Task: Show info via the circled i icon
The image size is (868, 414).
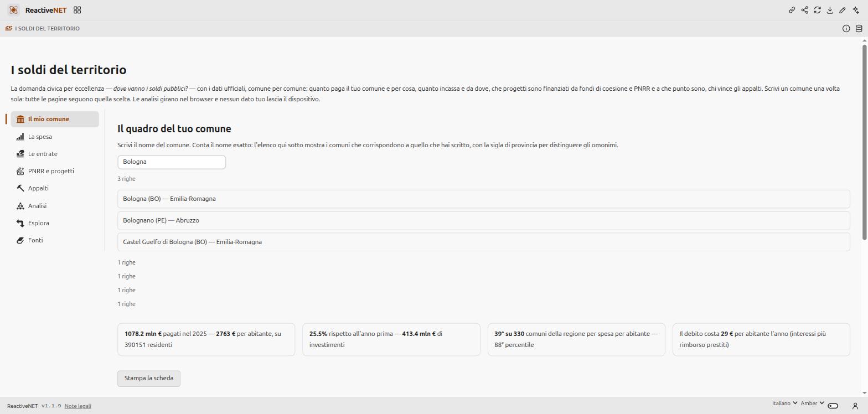Action: pyautogui.click(x=846, y=28)
